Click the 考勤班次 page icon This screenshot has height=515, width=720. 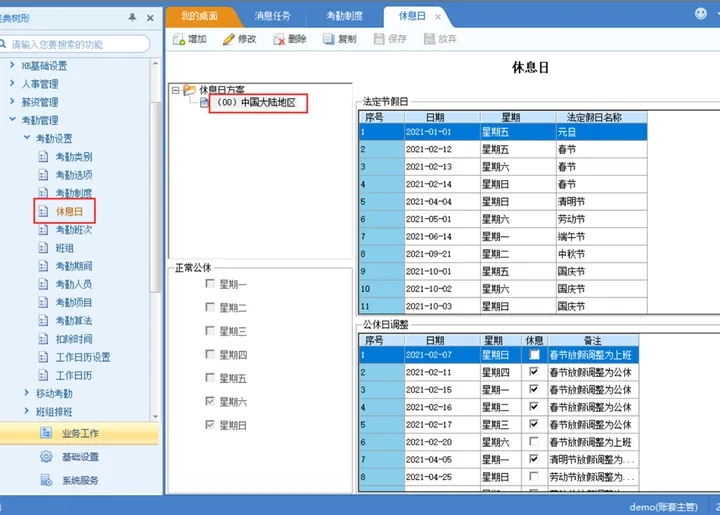(43, 230)
